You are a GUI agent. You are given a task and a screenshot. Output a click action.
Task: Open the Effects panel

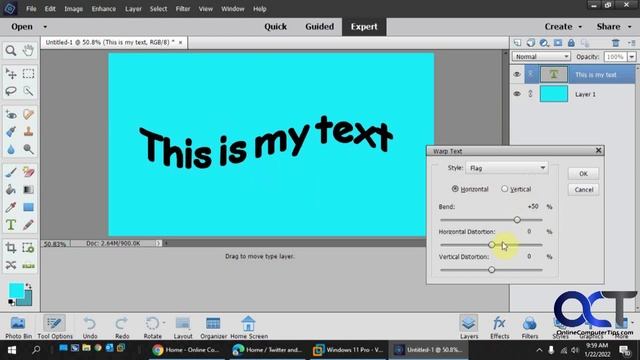(x=500, y=327)
